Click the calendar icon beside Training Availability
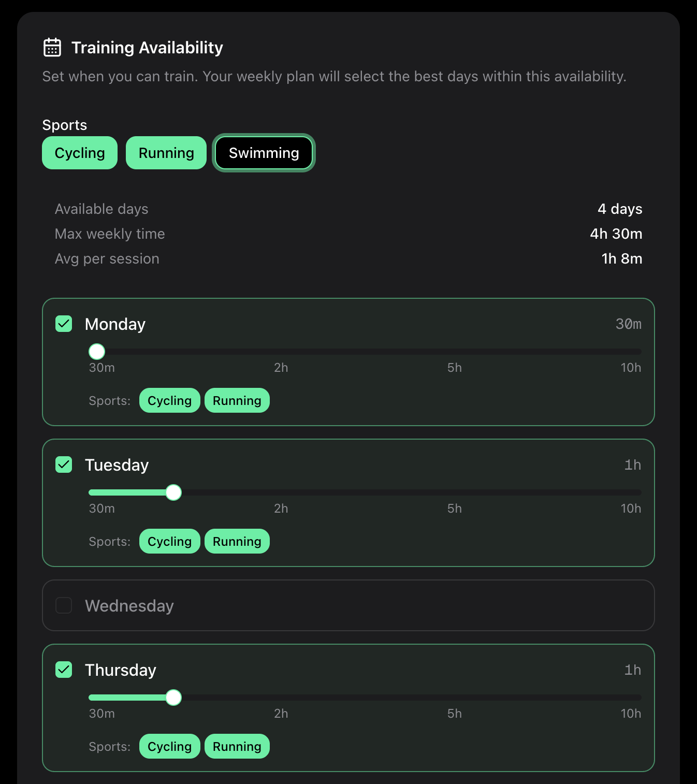 pyautogui.click(x=52, y=47)
